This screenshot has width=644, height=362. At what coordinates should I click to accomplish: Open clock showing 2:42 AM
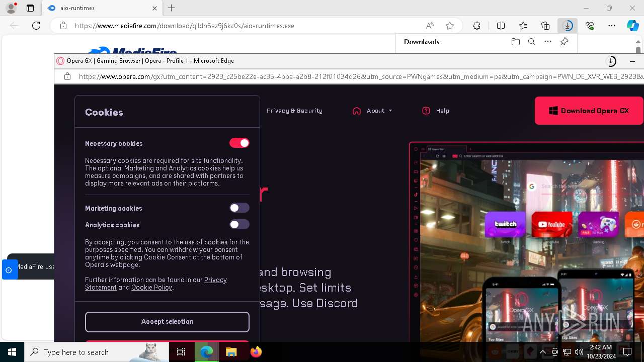[x=601, y=352]
